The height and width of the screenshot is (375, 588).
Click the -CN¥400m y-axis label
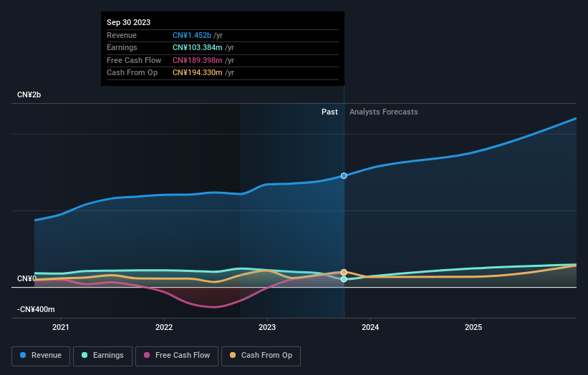coord(36,309)
